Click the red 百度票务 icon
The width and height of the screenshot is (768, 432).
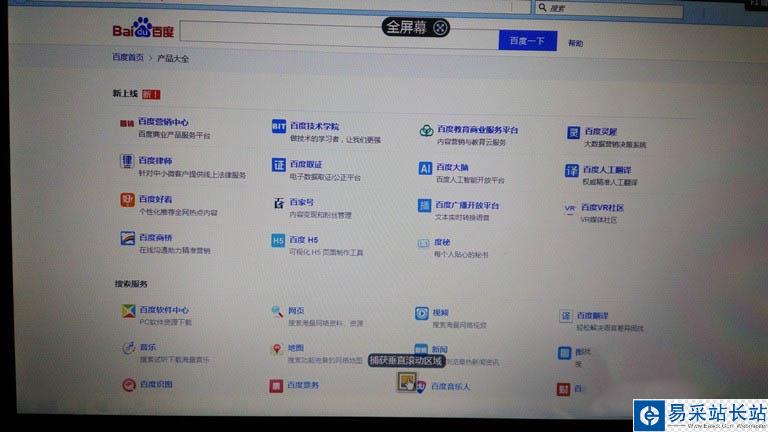coord(276,386)
